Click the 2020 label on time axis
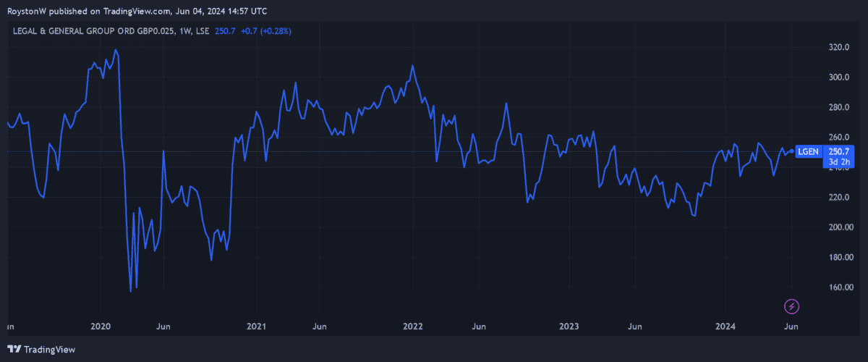This screenshot has height=362, width=868. pos(101,327)
